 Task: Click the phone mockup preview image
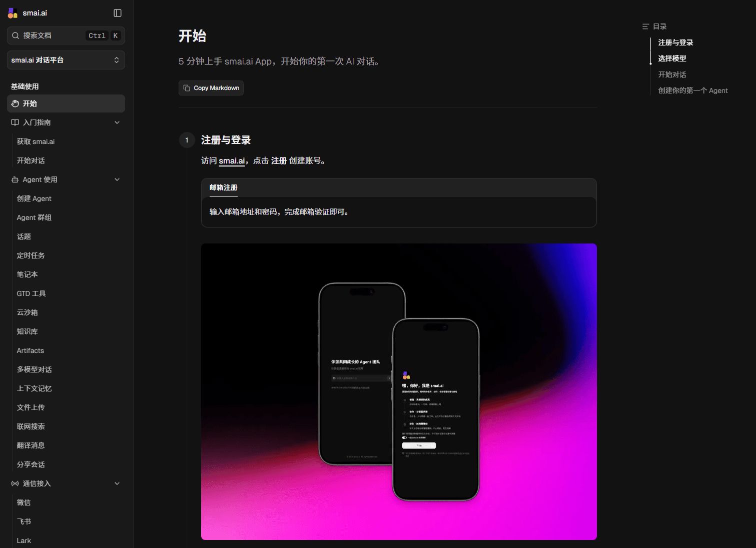[x=399, y=391]
